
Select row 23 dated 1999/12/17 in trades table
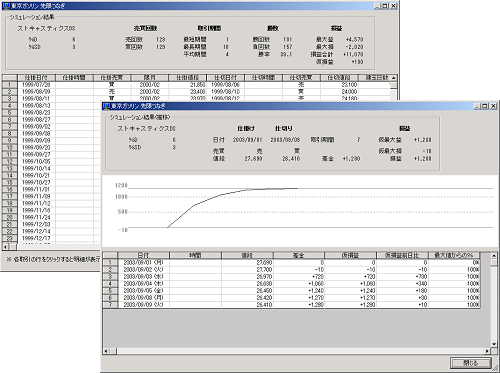pos(52,238)
